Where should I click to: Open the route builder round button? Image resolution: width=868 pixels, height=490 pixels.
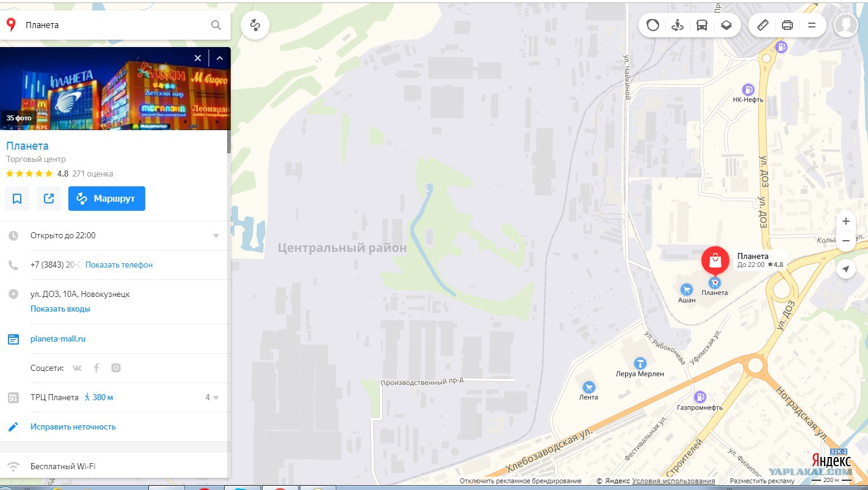255,25
